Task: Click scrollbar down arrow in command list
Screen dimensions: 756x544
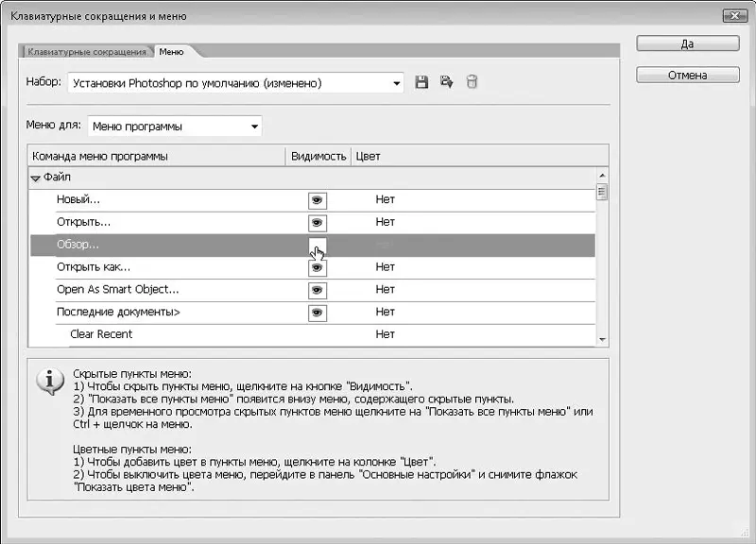Action: point(602,340)
